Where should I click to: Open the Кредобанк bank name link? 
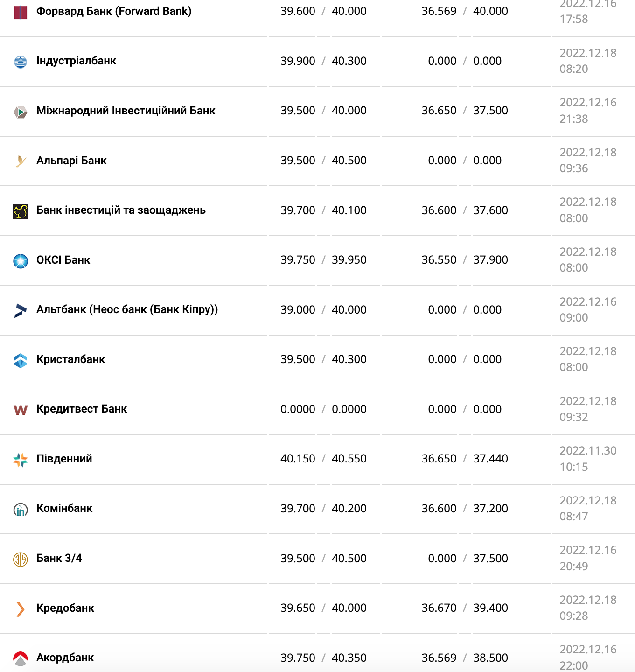coord(65,608)
